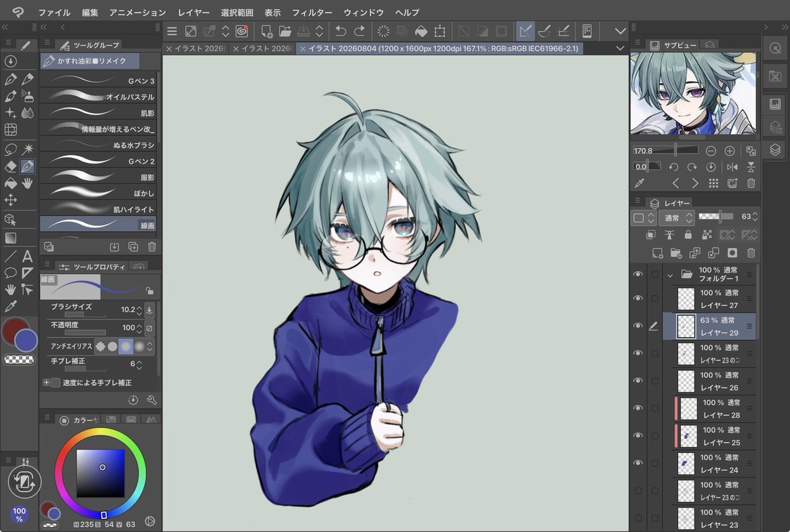Click ブラシサイズ stepper arrows
Image resolution: width=790 pixels, height=532 pixels.
[139, 309]
